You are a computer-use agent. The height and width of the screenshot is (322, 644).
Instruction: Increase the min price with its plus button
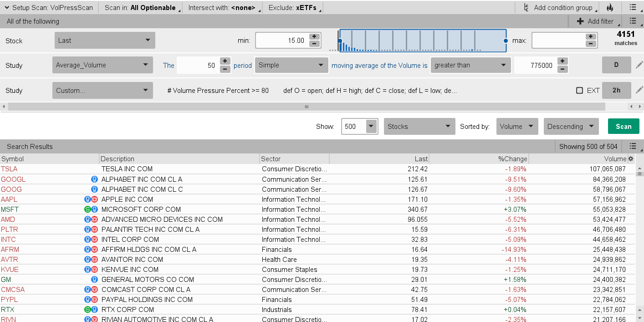(x=314, y=36)
